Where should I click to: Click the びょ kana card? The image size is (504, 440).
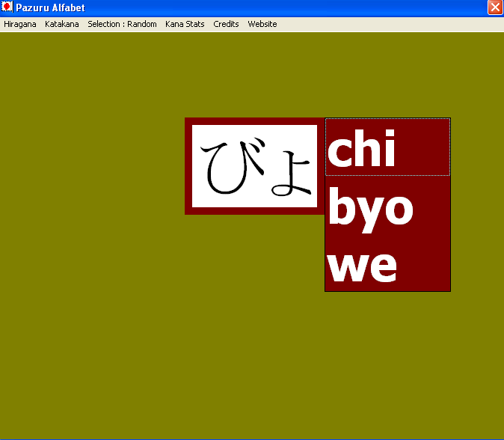254,166
